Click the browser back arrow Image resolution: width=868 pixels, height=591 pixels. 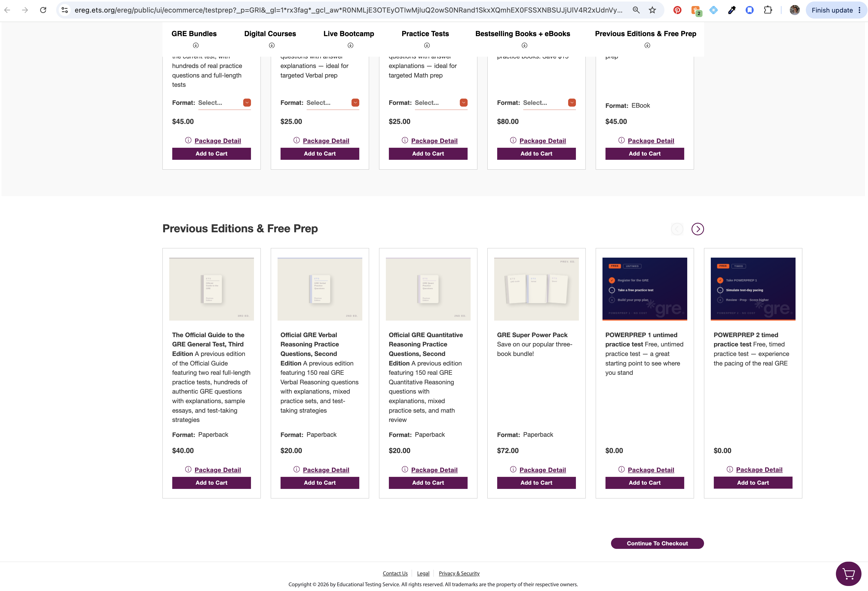tap(7, 10)
